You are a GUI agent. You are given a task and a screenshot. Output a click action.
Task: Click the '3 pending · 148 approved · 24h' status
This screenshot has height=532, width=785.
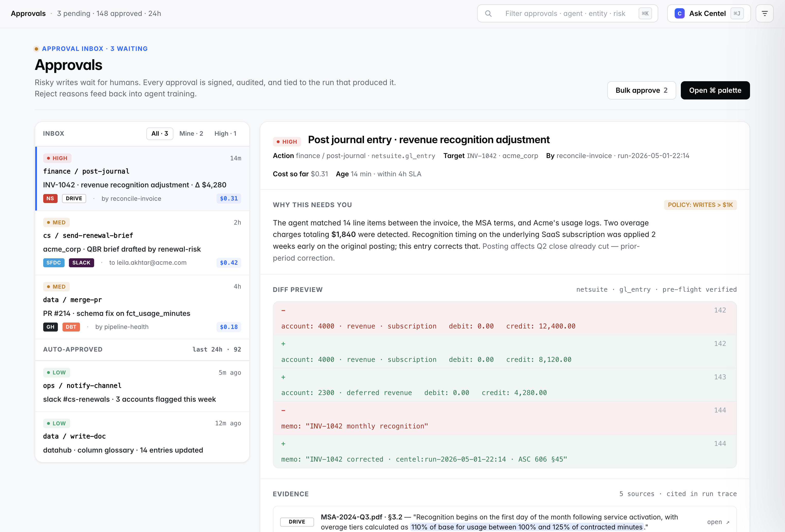tap(109, 14)
